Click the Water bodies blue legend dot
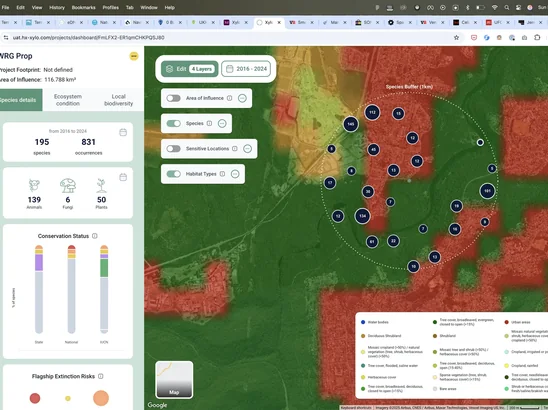 pyautogui.click(x=363, y=322)
